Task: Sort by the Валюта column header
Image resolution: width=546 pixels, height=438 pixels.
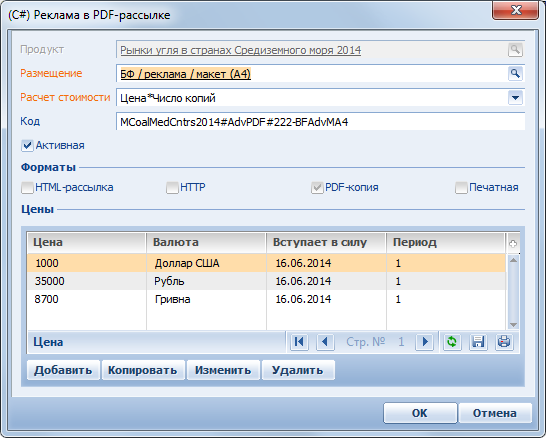Action: point(206,242)
